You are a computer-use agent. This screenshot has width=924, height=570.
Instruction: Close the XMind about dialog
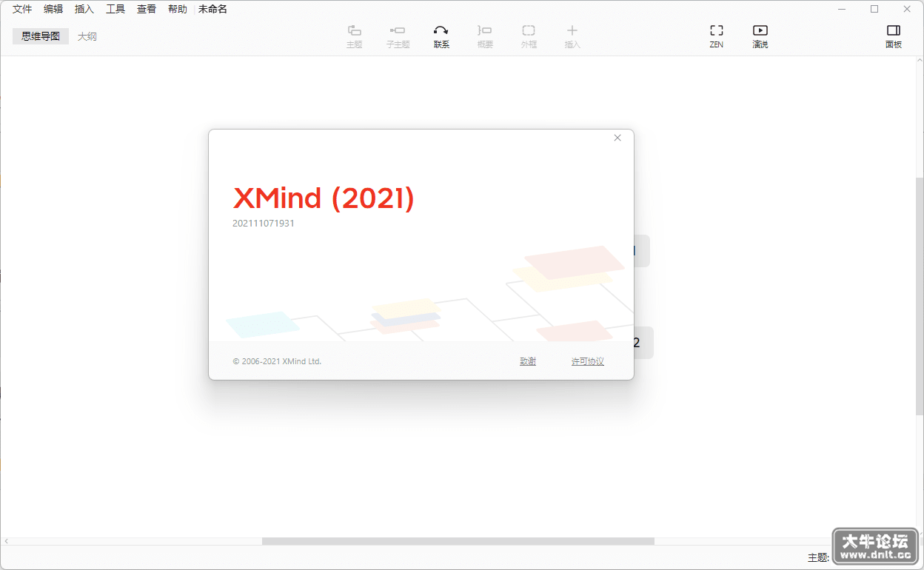pos(617,138)
